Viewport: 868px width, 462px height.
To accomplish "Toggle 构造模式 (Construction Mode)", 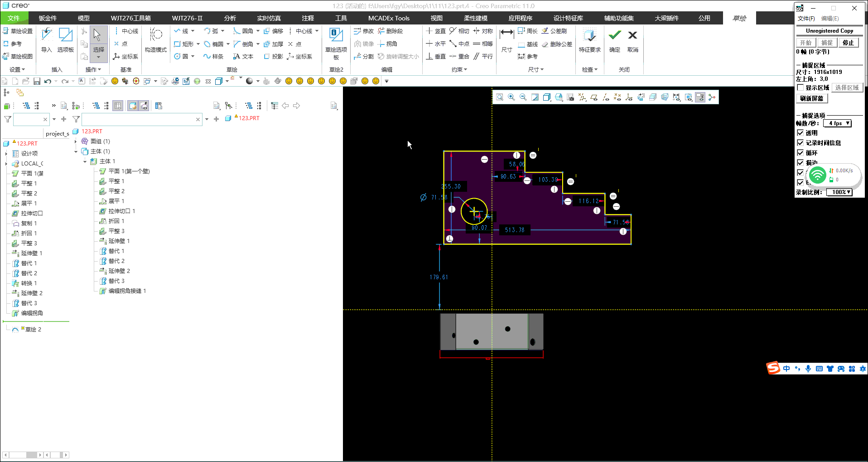I will [156, 40].
